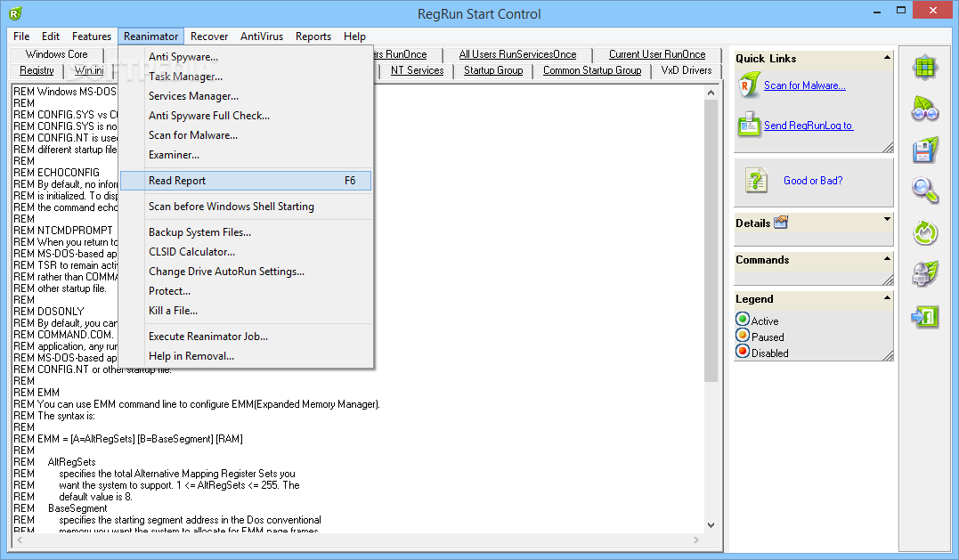959x560 pixels.
Task: Click the green door exit icon
Action: [x=925, y=316]
